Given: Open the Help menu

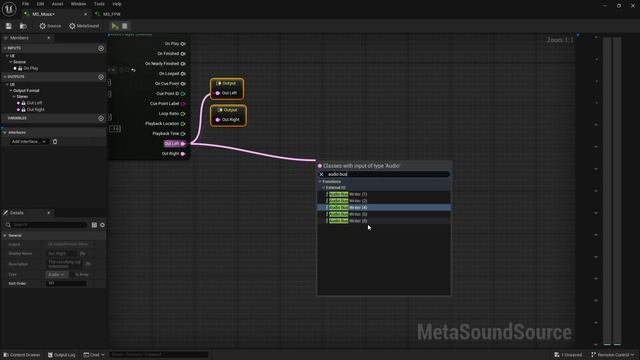Looking at the screenshot, I should [117, 4].
